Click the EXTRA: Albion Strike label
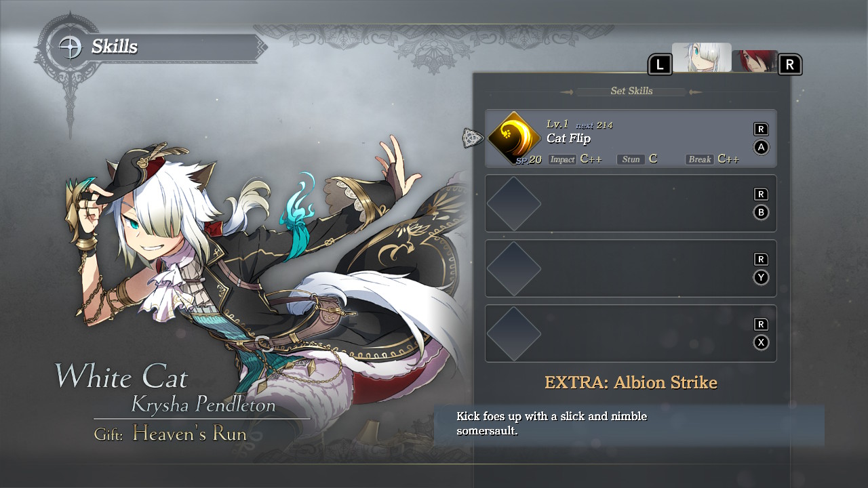This screenshot has height=488, width=868. pyautogui.click(x=631, y=382)
